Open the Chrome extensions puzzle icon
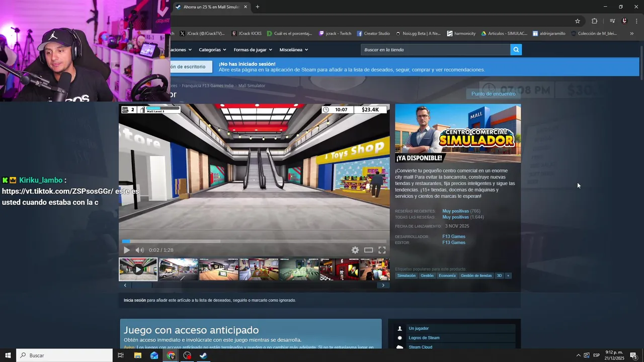This screenshot has width=644, height=362. 595,21
